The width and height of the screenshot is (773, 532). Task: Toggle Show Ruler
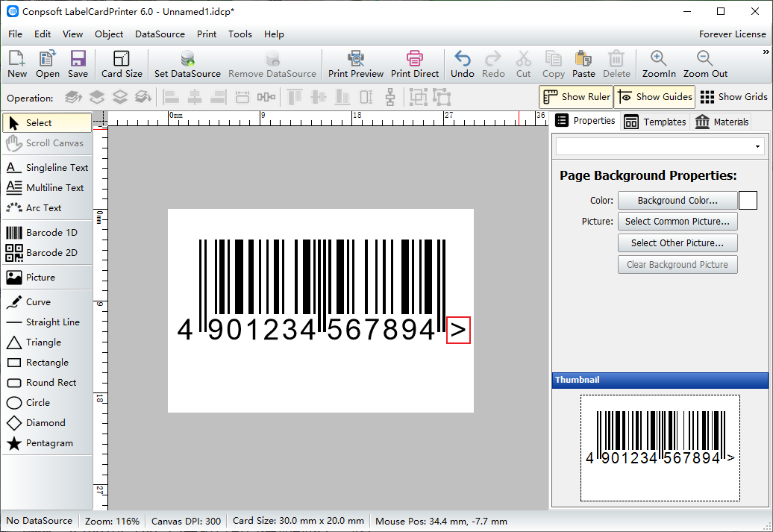pos(576,97)
